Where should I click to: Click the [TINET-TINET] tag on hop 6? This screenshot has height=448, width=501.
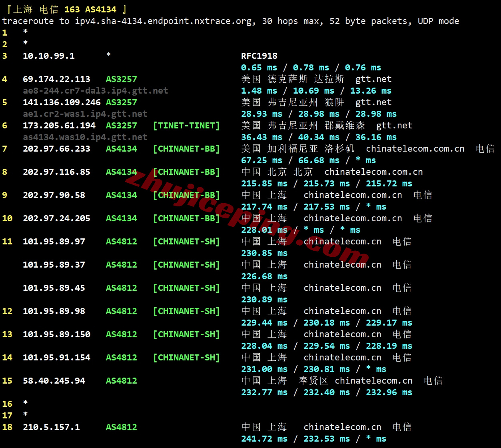[x=186, y=125]
